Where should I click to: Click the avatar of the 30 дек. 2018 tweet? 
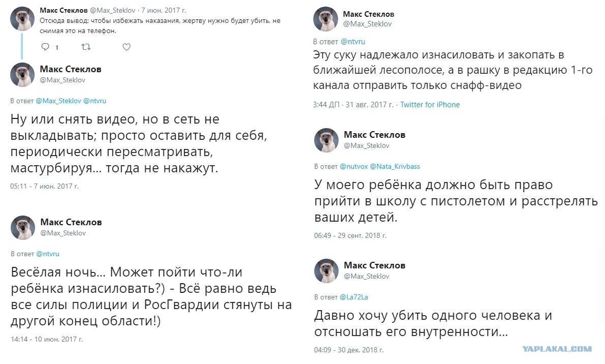pyautogui.click(x=326, y=270)
